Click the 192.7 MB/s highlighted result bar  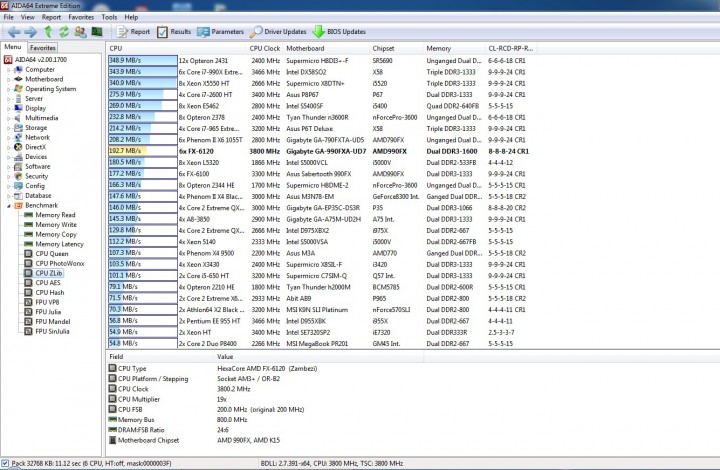[142, 151]
